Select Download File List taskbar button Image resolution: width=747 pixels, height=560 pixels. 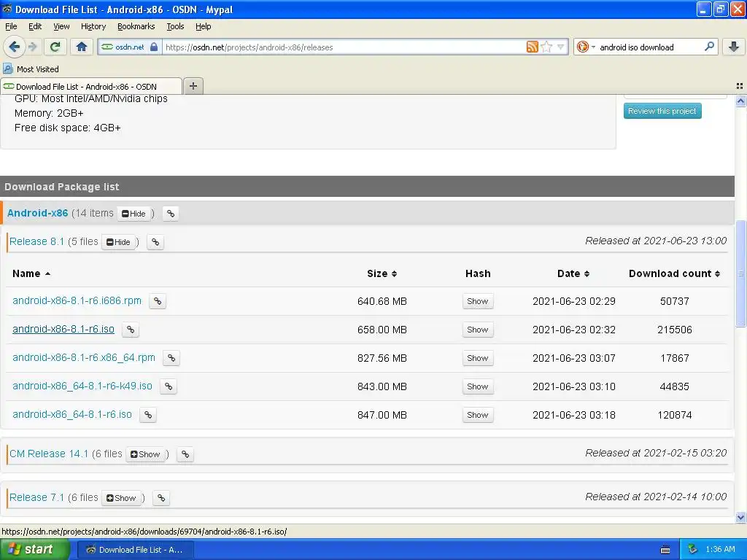point(135,550)
